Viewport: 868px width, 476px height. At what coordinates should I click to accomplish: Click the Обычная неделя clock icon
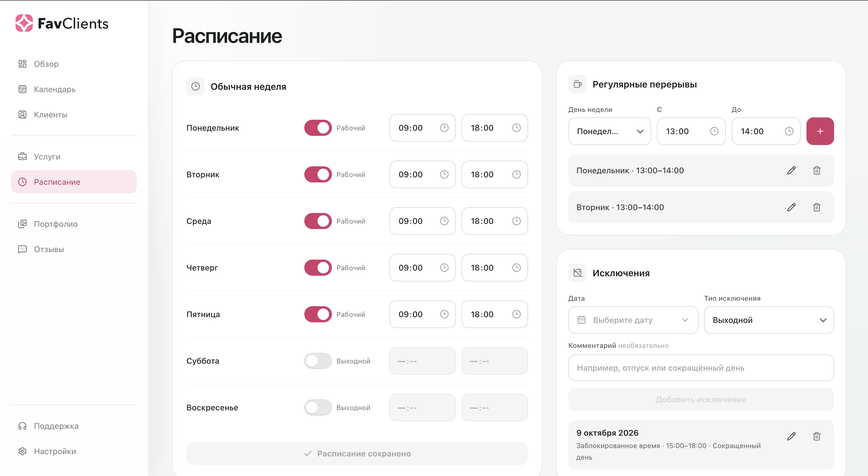[x=196, y=86]
